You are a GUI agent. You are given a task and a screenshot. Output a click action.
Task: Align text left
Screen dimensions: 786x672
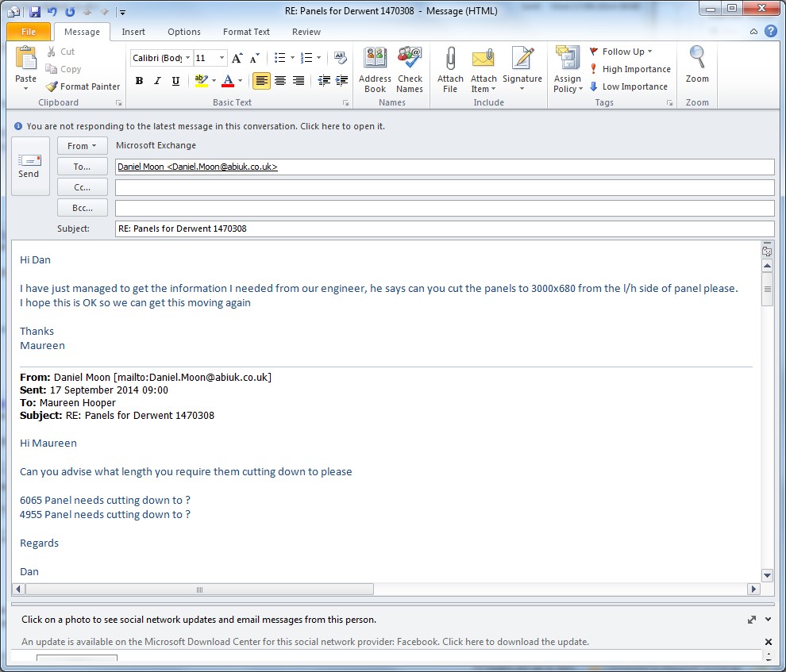coord(261,81)
